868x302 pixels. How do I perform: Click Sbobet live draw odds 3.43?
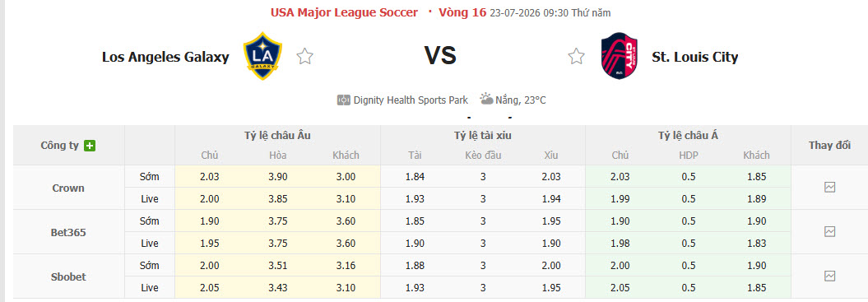coord(277,287)
